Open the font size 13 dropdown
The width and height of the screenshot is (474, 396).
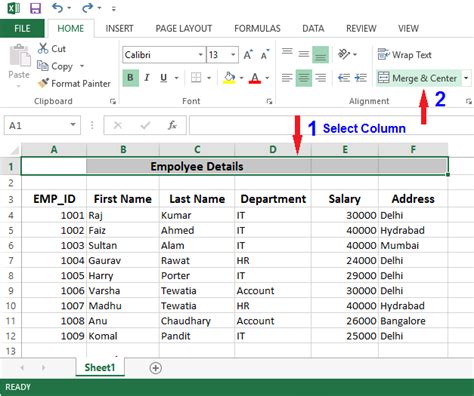pyautogui.click(x=233, y=55)
